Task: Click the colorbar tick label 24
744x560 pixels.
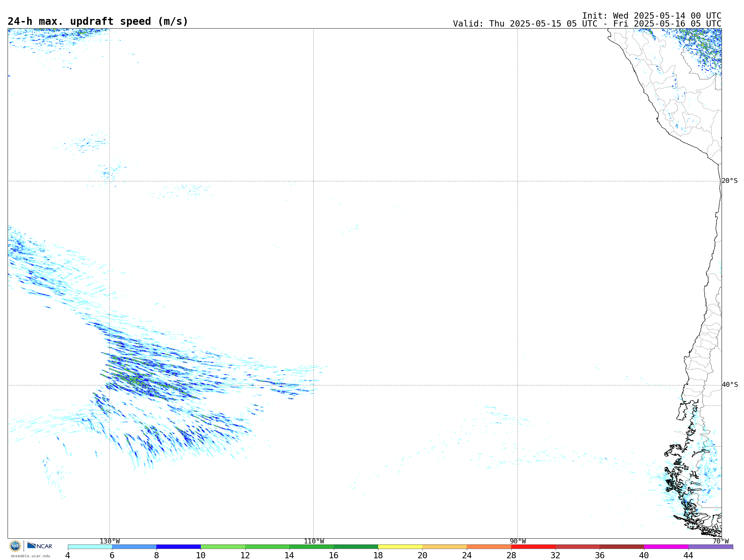Action: pos(467,555)
